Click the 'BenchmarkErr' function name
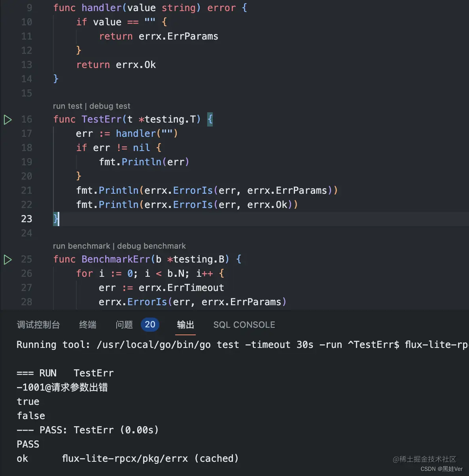This screenshot has width=469, height=476. (116, 259)
